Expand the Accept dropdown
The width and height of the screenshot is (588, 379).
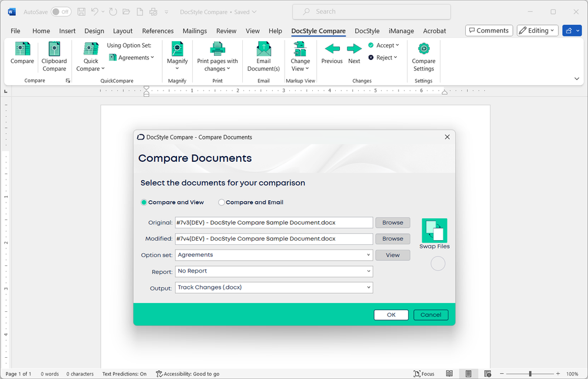click(x=397, y=45)
